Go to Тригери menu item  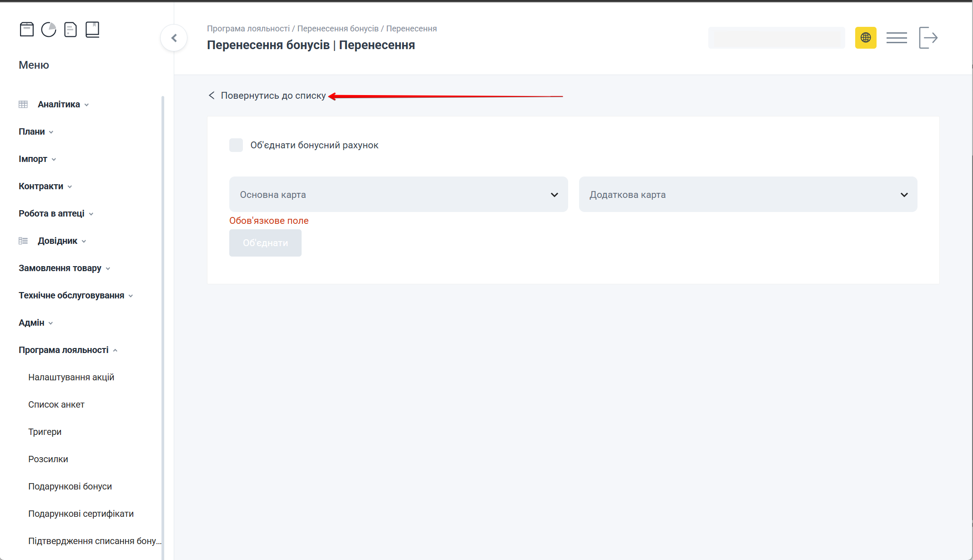click(45, 432)
